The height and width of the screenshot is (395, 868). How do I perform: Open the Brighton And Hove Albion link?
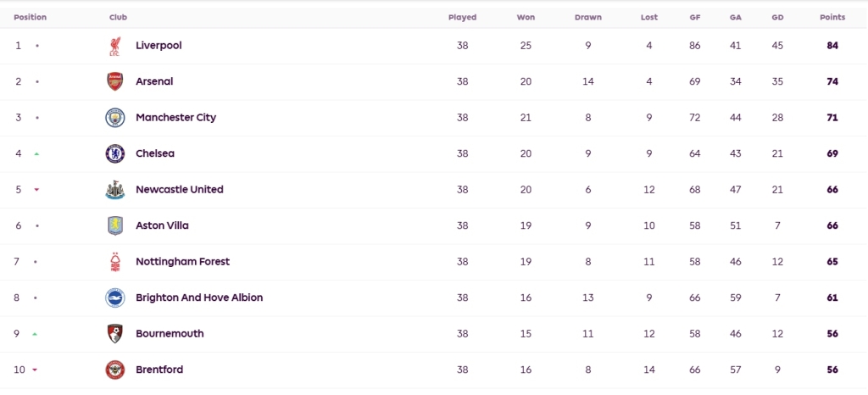coord(199,298)
